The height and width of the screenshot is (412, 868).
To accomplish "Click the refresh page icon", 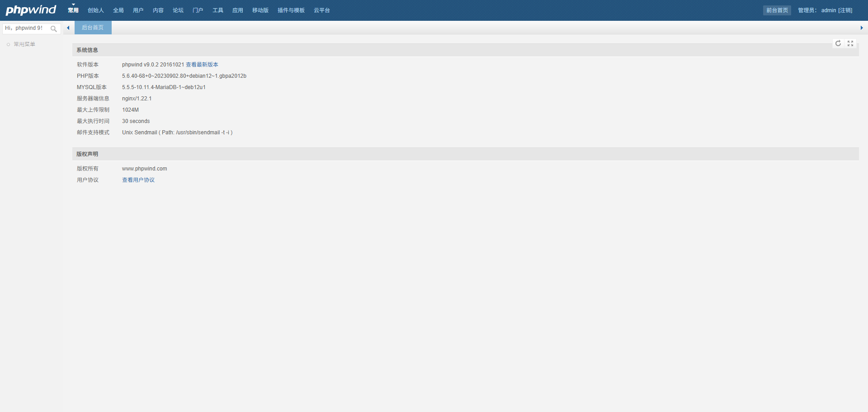I will (x=838, y=43).
